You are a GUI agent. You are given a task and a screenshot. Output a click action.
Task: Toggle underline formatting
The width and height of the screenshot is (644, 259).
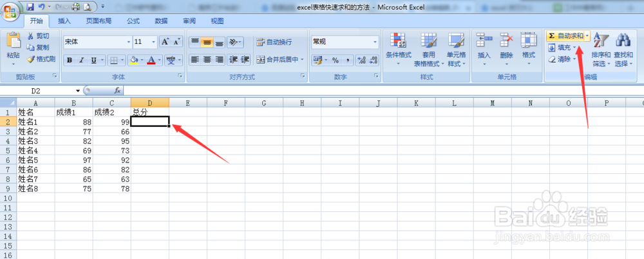point(93,60)
